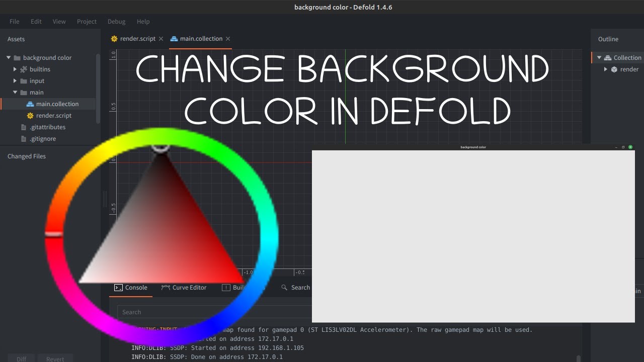Expand the render node in Outline
The height and width of the screenshot is (362, 644).
point(606,69)
